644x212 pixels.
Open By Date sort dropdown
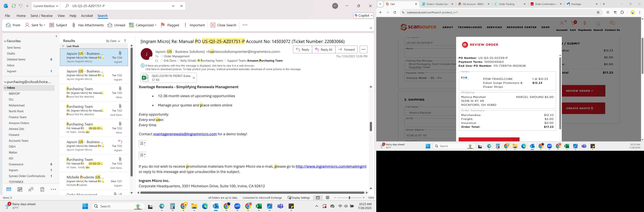click(x=113, y=41)
